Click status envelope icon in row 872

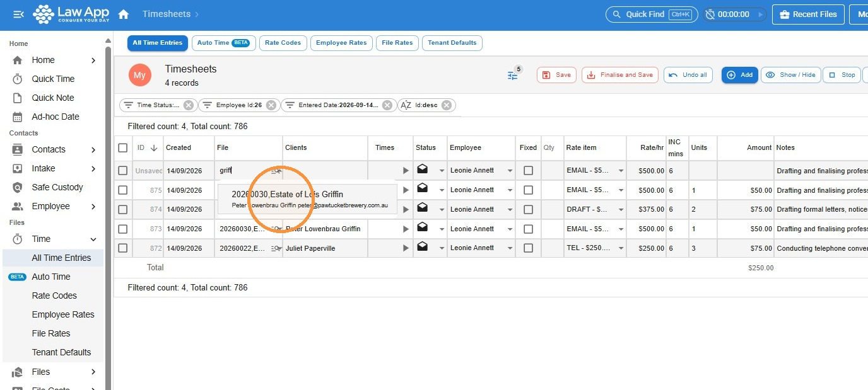pos(423,246)
